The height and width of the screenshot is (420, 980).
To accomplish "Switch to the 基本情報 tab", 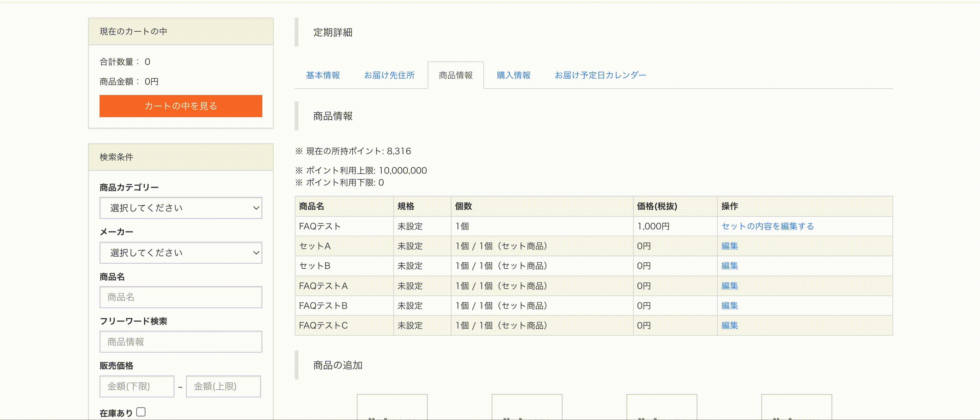I will [323, 75].
